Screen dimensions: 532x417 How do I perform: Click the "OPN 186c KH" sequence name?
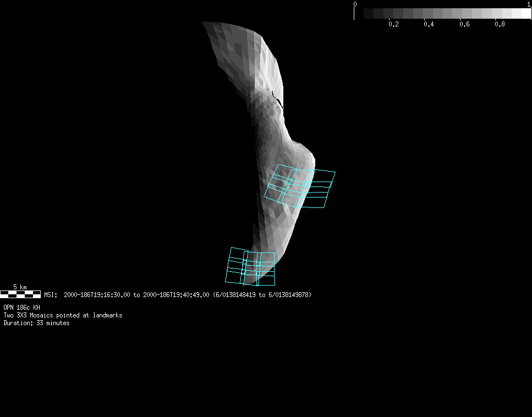tap(22, 308)
